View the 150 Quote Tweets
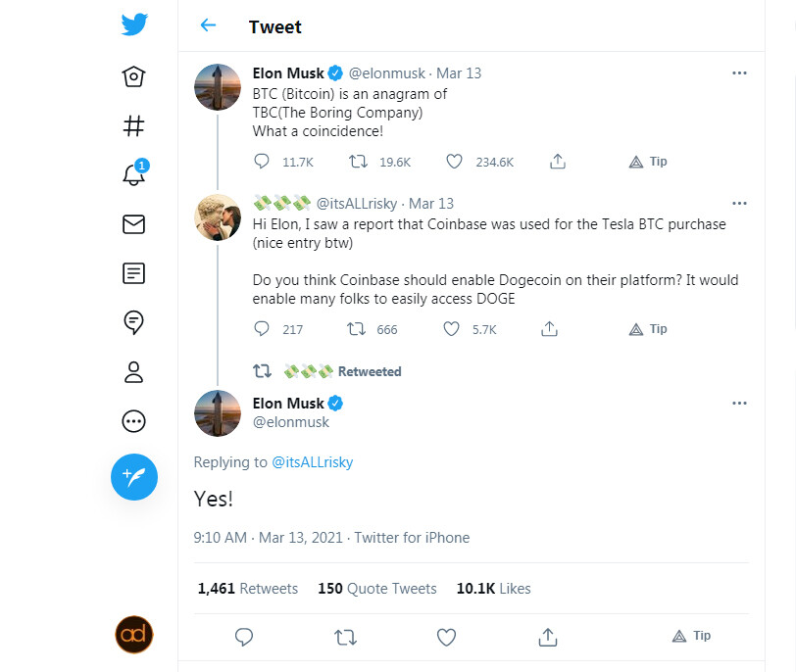796x672 pixels. pyautogui.click(x=376, y=588)
